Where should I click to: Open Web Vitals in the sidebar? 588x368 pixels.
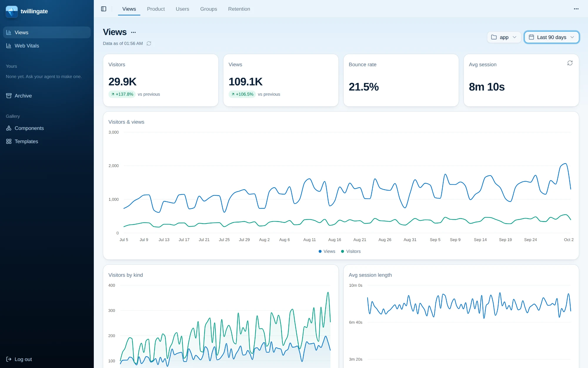coord(47,46)
